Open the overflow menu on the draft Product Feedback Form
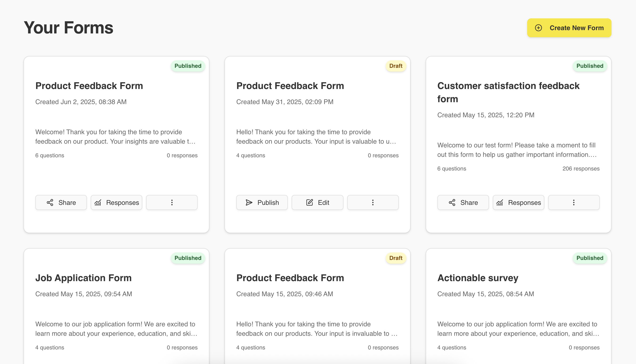This screenshot has height=364, width=636. tap(373, 202)
